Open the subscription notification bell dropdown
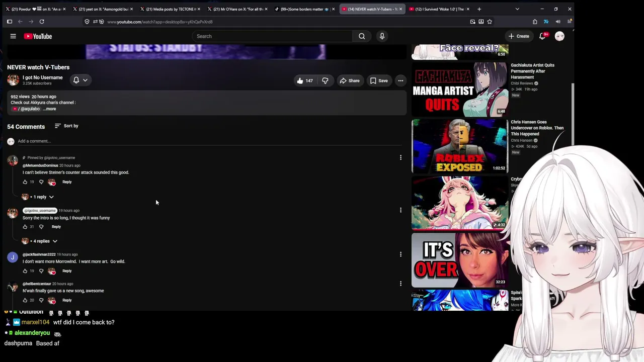This screenshot has width=644, height=362. (80, 80)
